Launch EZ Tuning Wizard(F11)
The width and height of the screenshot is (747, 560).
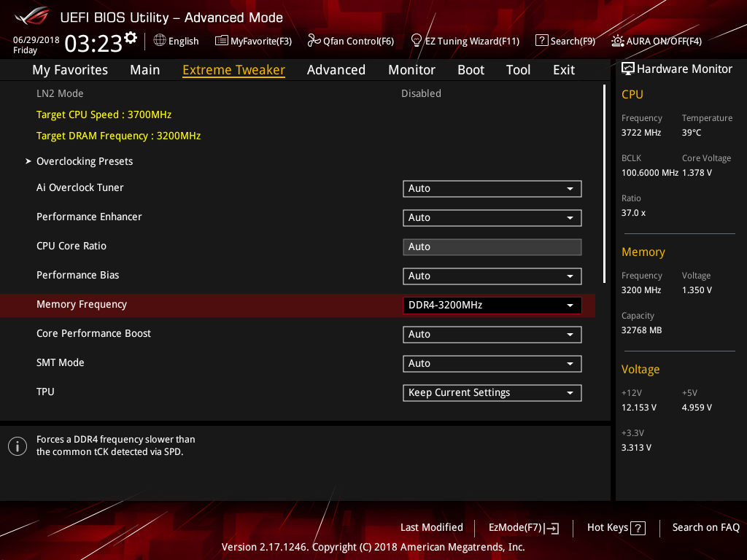pyautogui.click(x=465, y=41)
